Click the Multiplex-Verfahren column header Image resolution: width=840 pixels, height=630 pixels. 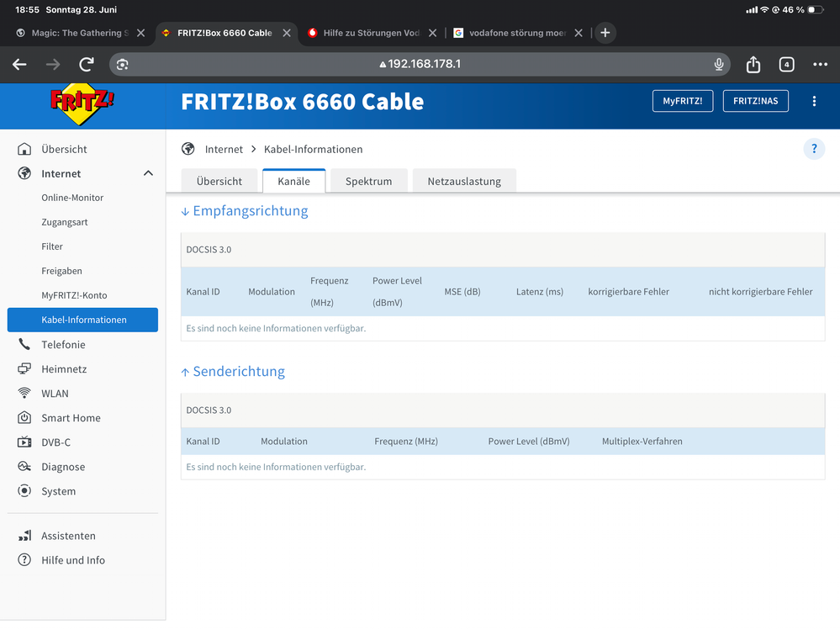pos(642,441)
